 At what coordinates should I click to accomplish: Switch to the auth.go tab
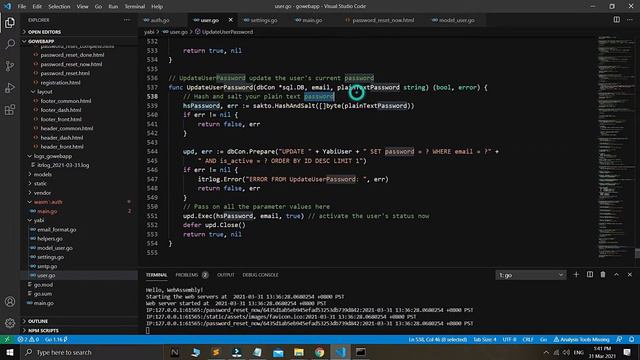coord(160,20)
